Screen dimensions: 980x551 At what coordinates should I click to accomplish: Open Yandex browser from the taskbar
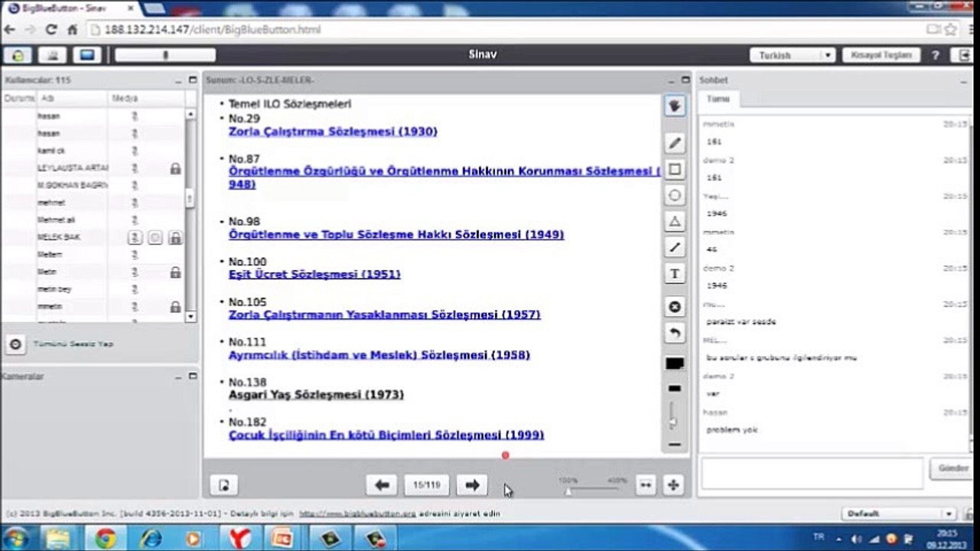click(240, 538)
